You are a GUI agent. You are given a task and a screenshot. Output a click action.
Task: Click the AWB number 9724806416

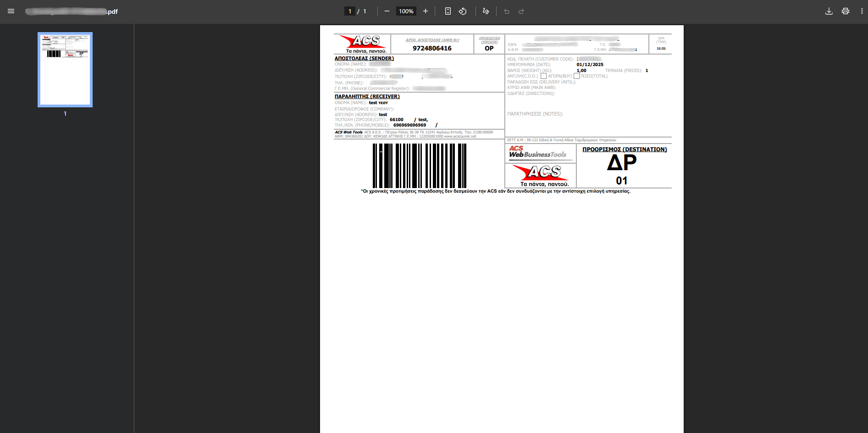(432, 48)
